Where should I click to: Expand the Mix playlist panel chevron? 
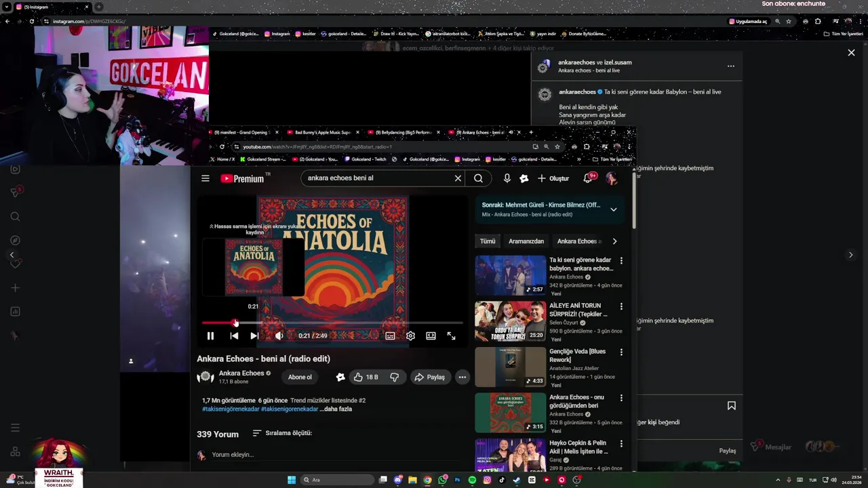614,209
